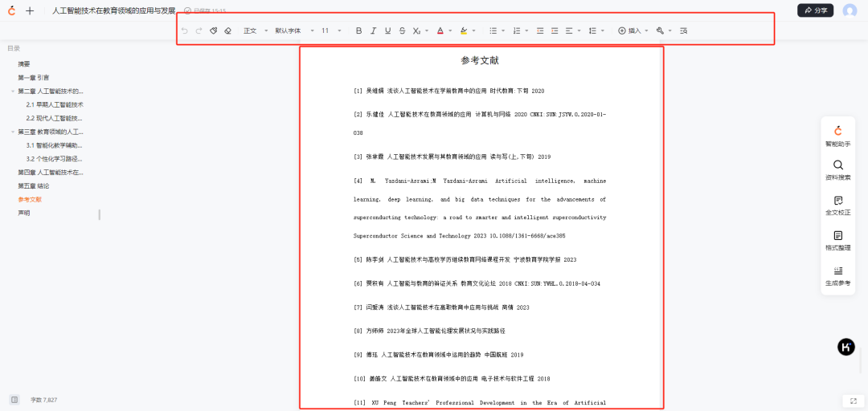Decrease paragraph indent

click(x=540, y=31)
